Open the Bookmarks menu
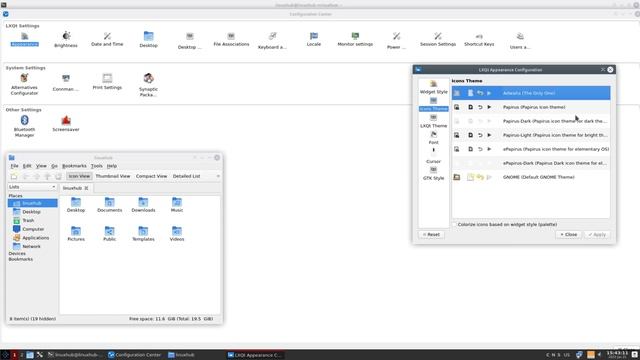The height and width of the screenshot is (360, 640). (x=74, y=166)
